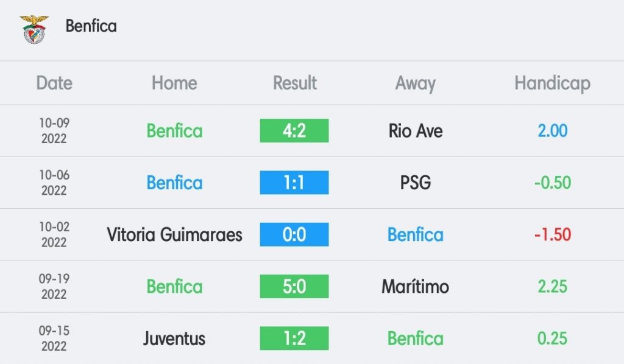Click the Marítimo team name
Screen dimensions: 624x364
coord(416,287)
